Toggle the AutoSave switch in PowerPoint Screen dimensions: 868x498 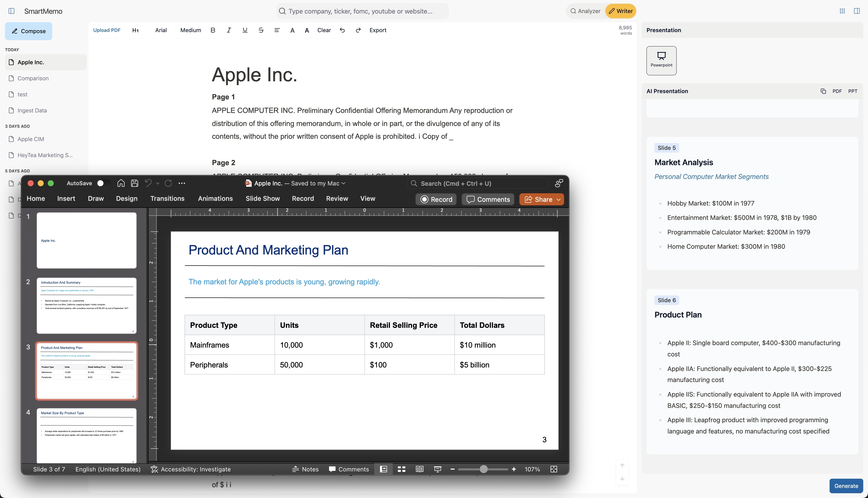click(103, 183)
